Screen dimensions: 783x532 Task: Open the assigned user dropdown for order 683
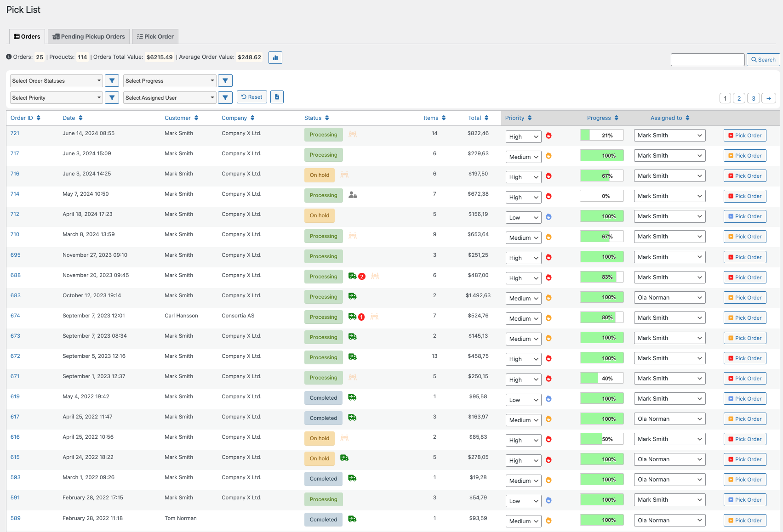tap(669, 298)
